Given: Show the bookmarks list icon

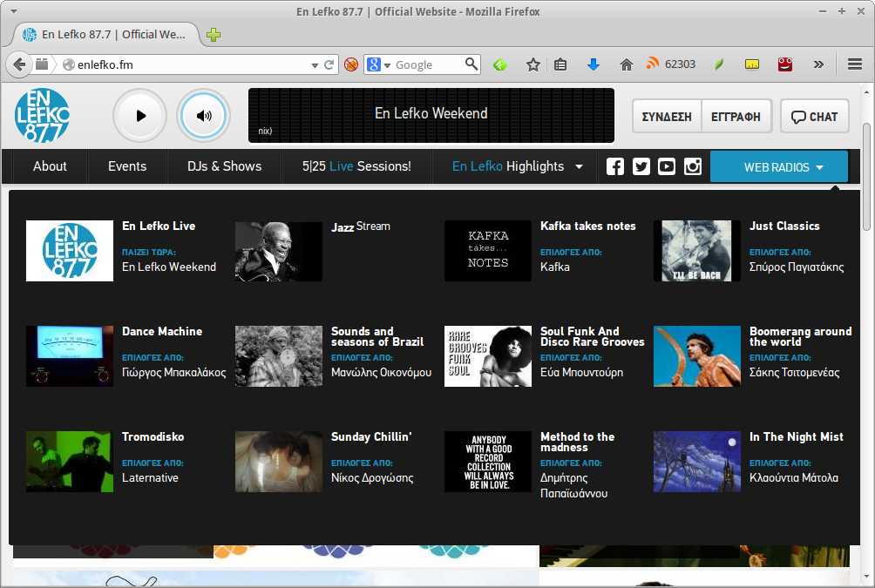Looking at the screenshot, I should 560,64.
